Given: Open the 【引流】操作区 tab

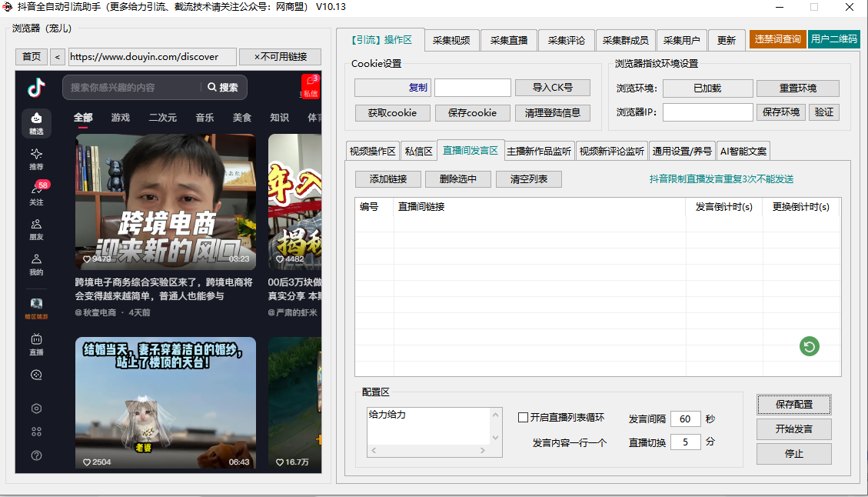Looking at the screenshot, I should coord(381,40).
